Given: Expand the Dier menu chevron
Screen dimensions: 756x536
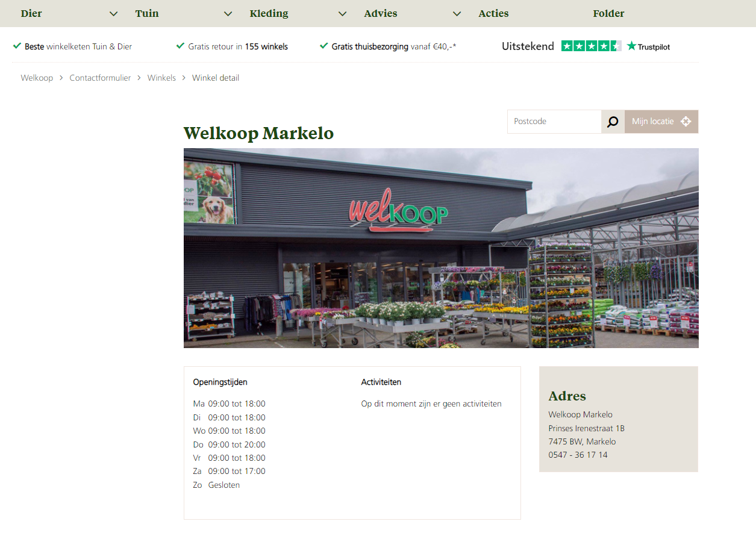Looking at the screenshot, I should [113, 14].
